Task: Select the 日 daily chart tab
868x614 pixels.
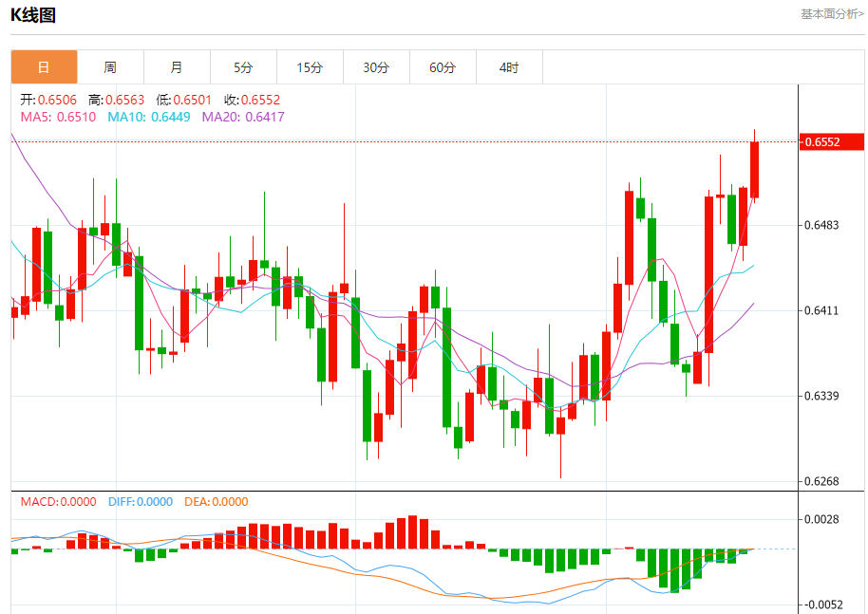Action: [45, 67]
